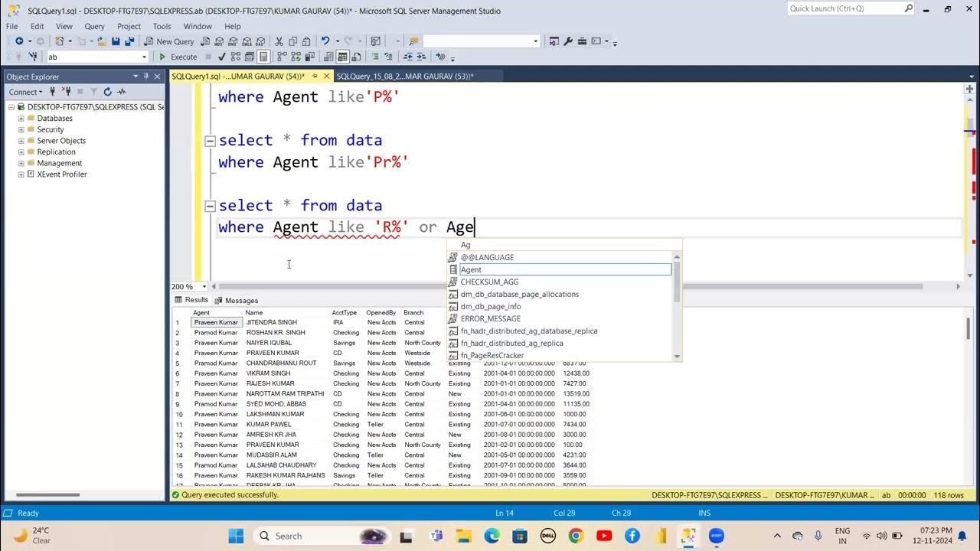Click the Parse checkmark icon

(x=221, y=57)
